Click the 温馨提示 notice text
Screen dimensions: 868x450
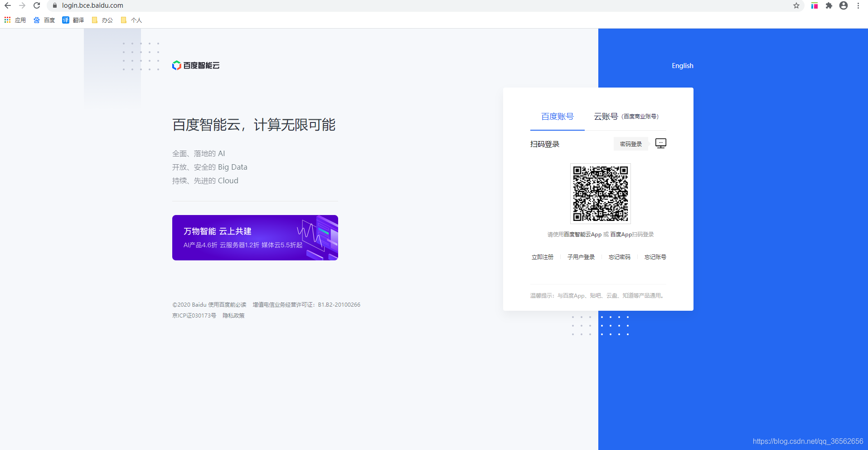coord(598,296)
